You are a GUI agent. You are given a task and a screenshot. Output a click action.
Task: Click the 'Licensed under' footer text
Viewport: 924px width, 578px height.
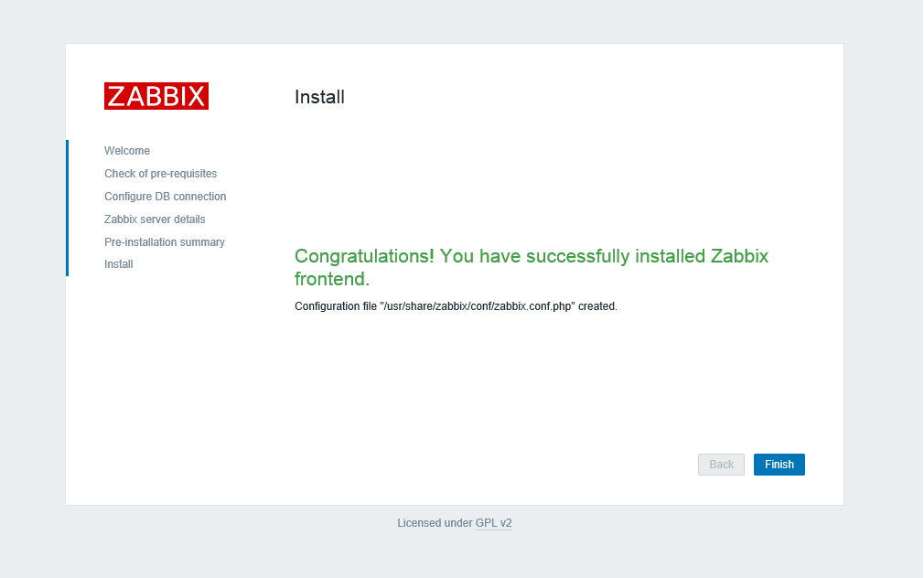[x=435, y=523]
